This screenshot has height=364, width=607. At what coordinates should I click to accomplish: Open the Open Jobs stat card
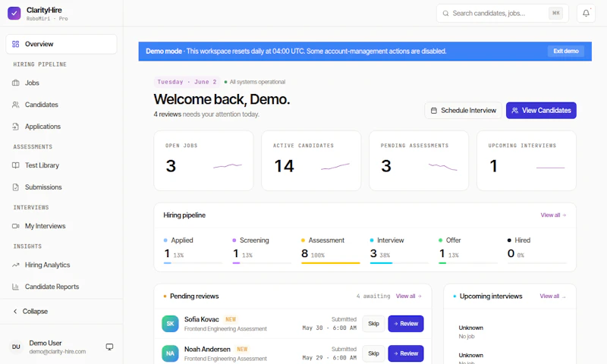click(x=203, y=161)
